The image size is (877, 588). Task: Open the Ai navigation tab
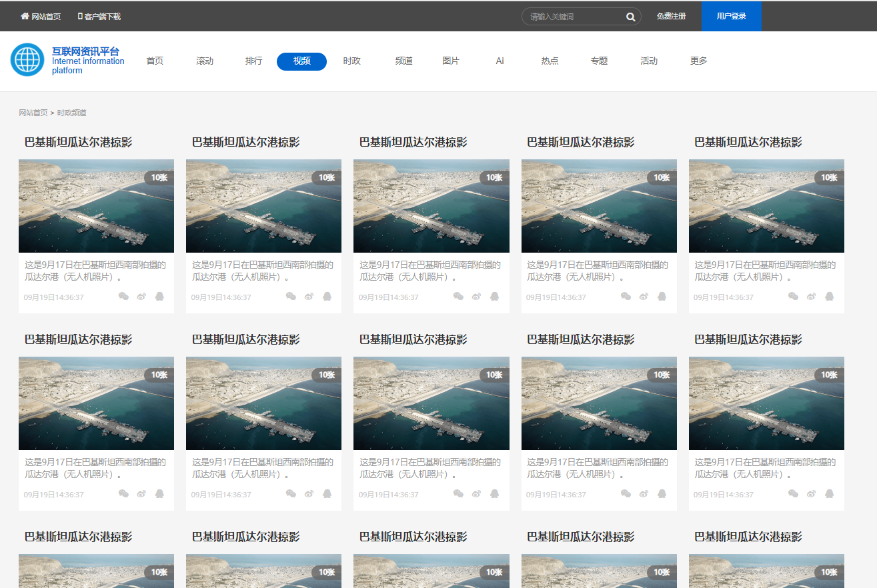[500, 61]
